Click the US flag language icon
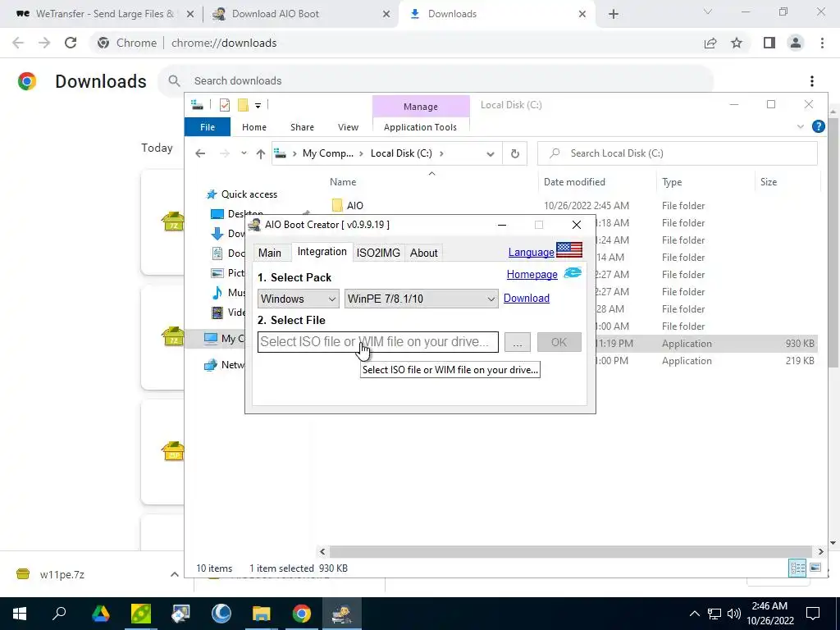 569,249
